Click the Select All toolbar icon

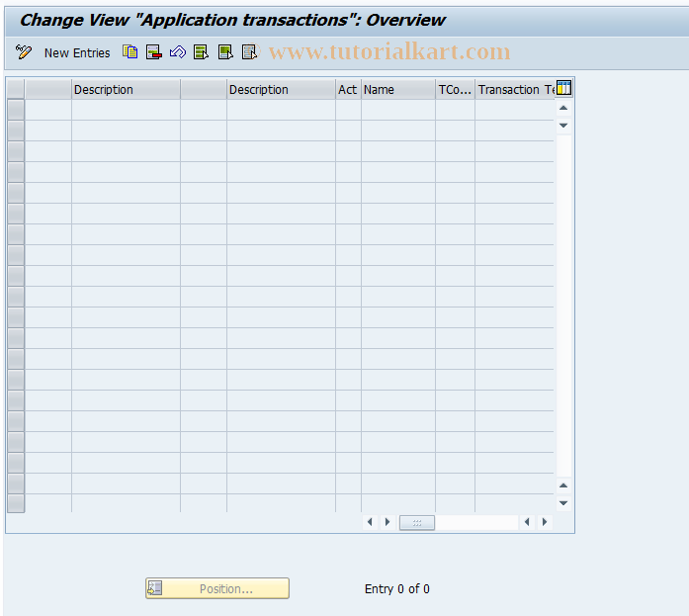pyautogui.click(x=202, y=52)
